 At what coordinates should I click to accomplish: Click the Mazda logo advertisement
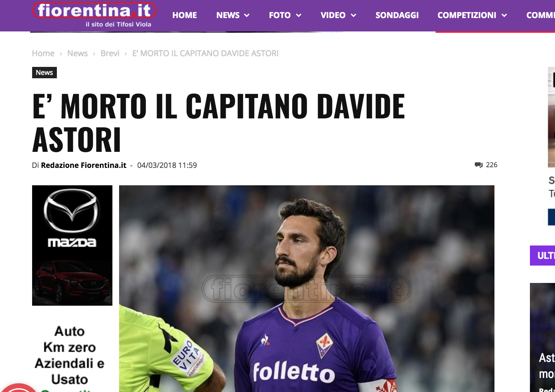72,218
